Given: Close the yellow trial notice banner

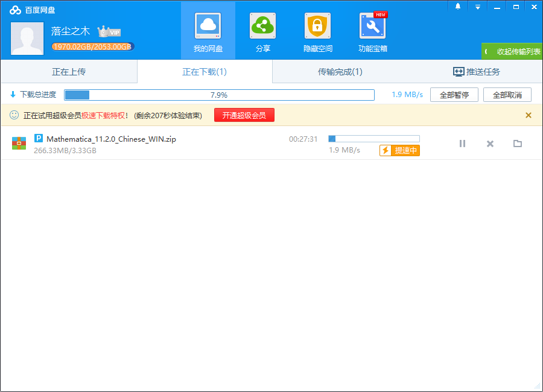Looking at the screenshot, I should pos(528,115).
